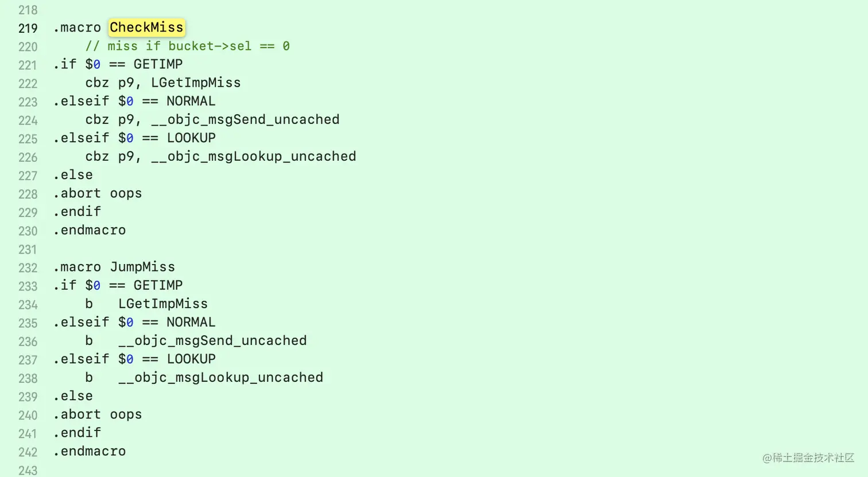Click the watermark text in bottom corner
The height and width of the screenshot is (477, 868).
pos(808,457)
